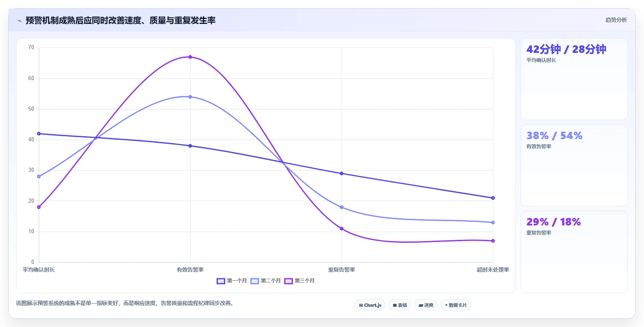Toggle the 第三个月 legend swatch
Image resolution: width=644 pixels, height=327 pixels.
[x=288, y=281]
